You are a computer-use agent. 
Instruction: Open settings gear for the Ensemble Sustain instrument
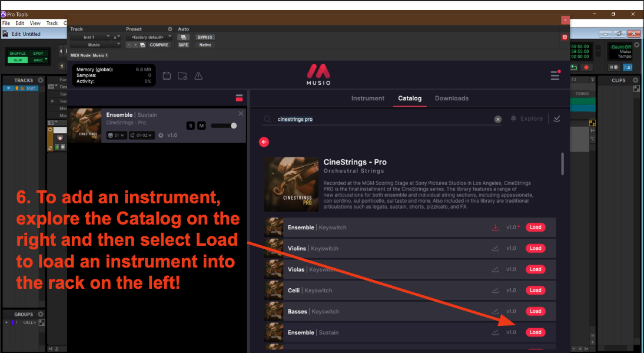[x=161, y=136]
